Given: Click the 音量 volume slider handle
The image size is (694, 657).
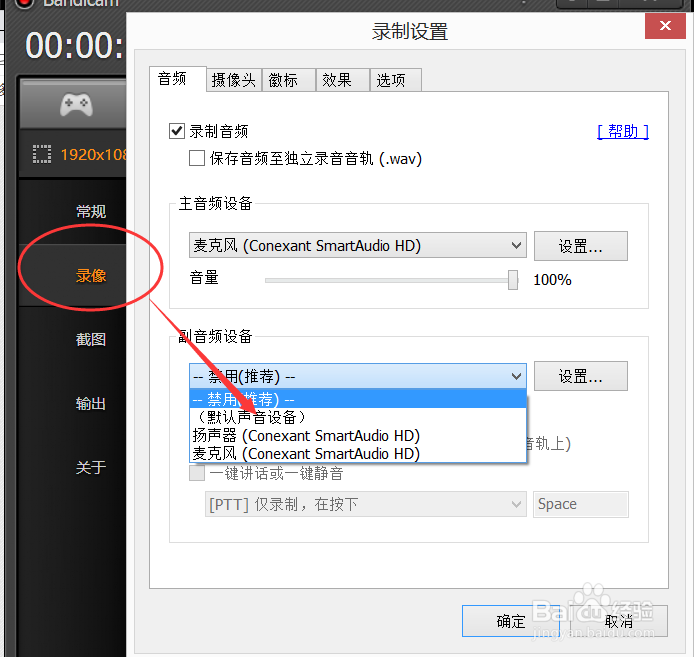Looking at the screenshot, I should point(513,280).
